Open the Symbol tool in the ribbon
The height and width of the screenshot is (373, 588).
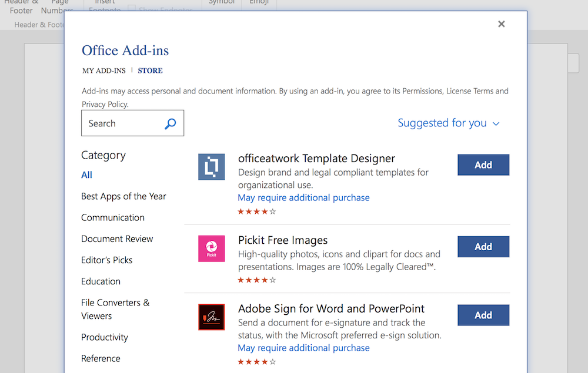pos(221,2)
